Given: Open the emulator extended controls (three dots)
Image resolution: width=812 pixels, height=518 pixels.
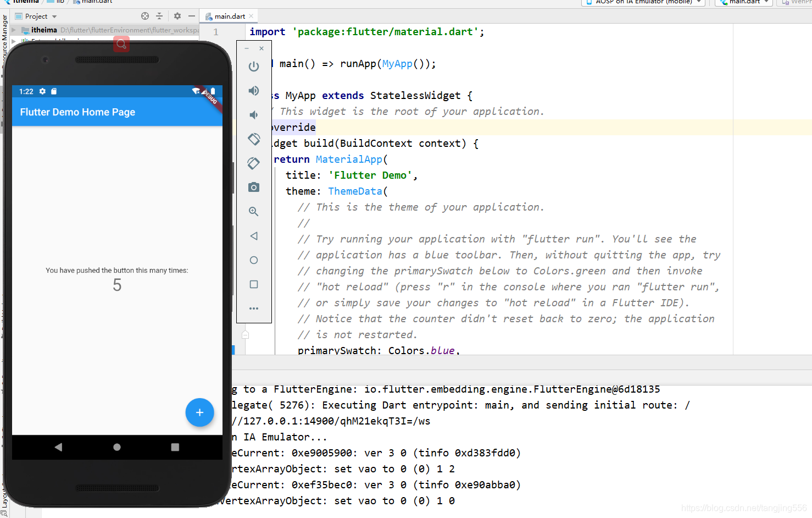Looking at the screenshot, I should [x=254, y=308].
